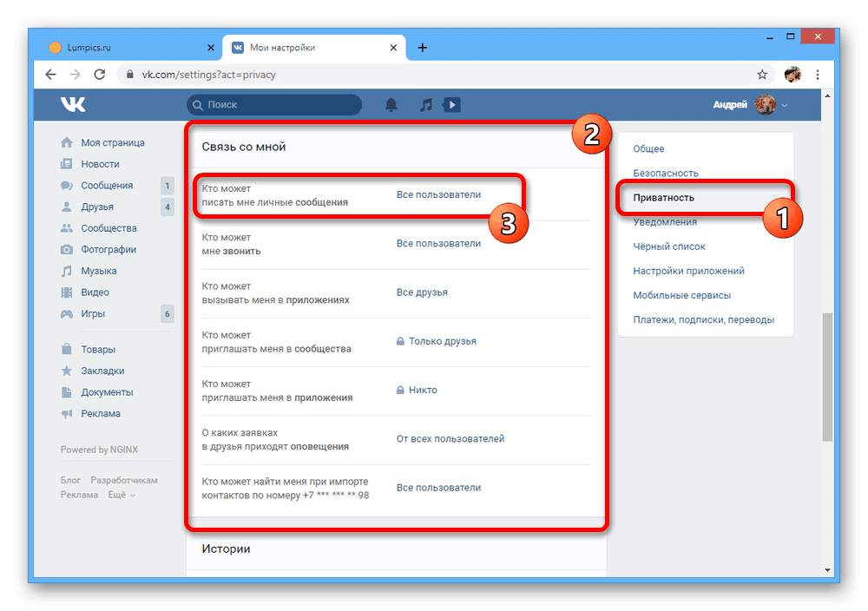Open Chrome profile avatar
This screenshot has height=611, width=868.
point(792,74)
